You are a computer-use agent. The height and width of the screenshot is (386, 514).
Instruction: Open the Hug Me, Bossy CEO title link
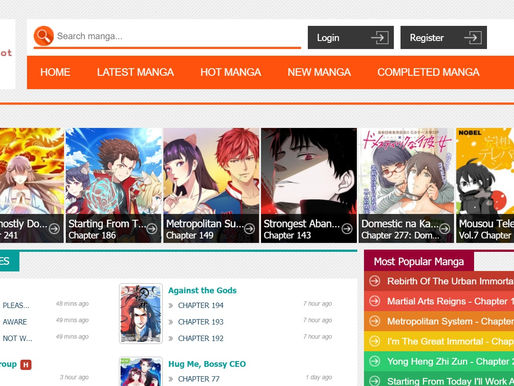click(207, 364)
